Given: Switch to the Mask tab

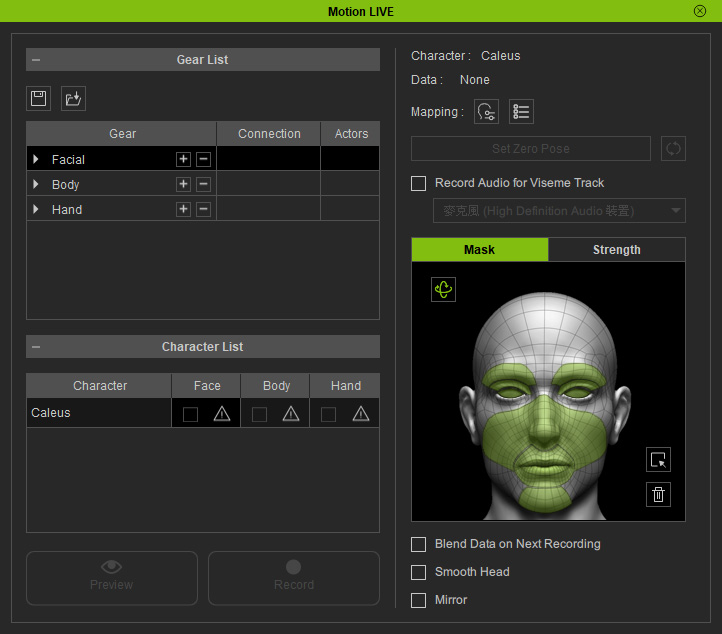Looking at the screenshot, I should (480, 250).
